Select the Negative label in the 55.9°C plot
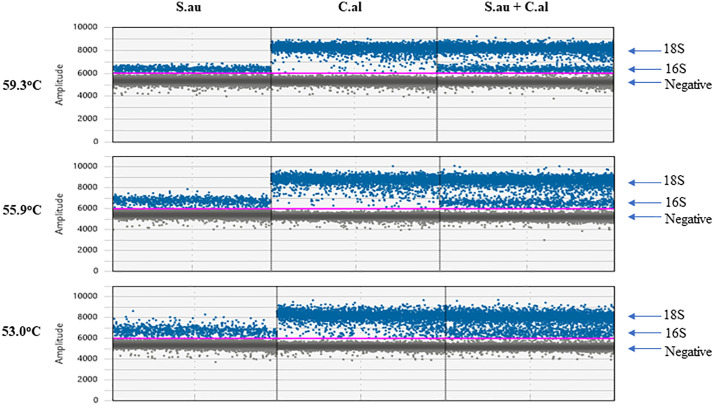The image size is (714, 406). 688,219
